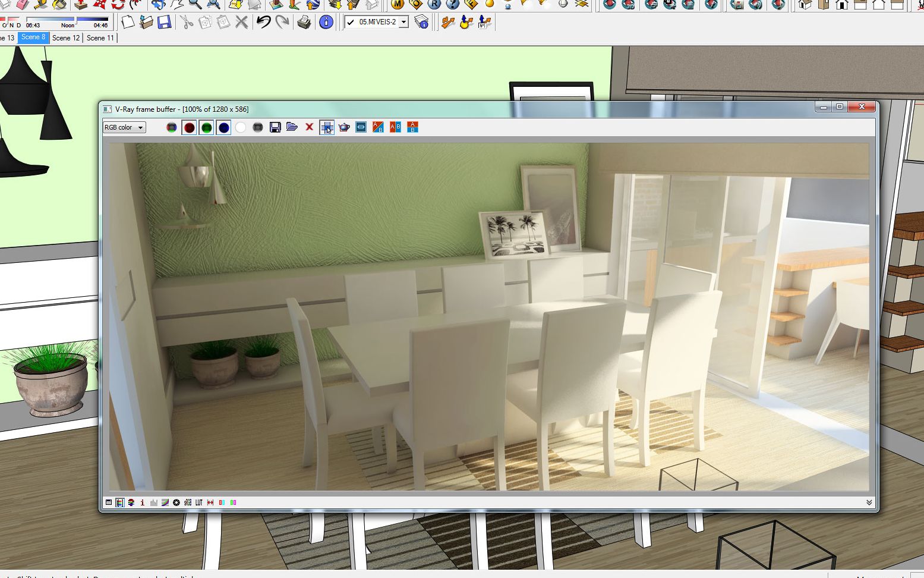Image resolution: width=924 pixels, height=578 pixels.
Task: Show pixel information 'i' icon
Action: [142, 502]
